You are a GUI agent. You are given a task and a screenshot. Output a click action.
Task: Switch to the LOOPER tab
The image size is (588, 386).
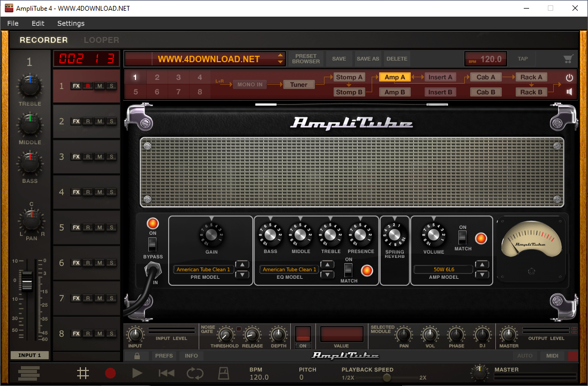pos(101,40)
